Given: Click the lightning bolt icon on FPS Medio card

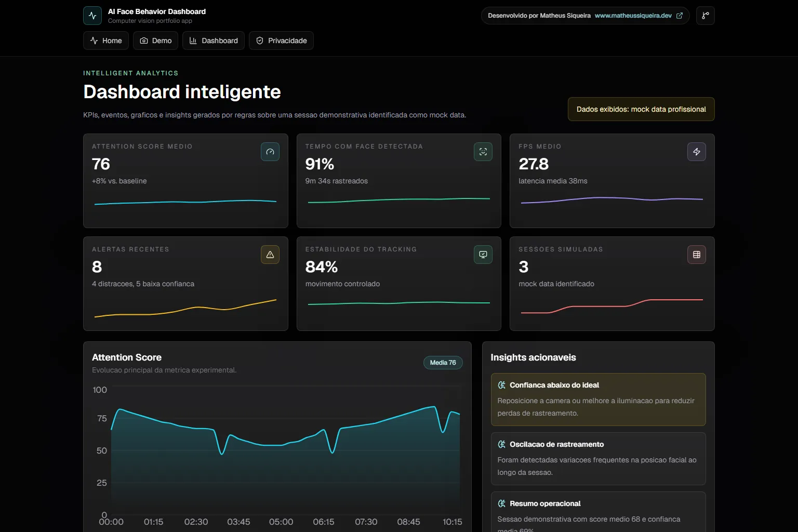Looking at the screenshot, I should coord(697,152).
